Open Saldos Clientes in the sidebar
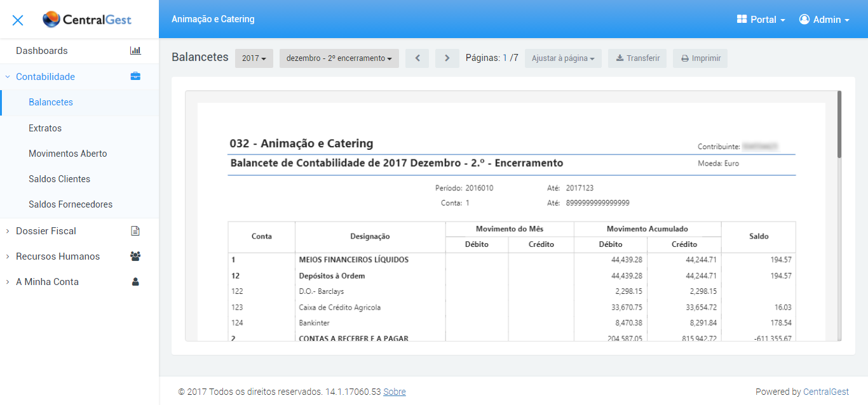868x405 pixels. coord(79,179)
